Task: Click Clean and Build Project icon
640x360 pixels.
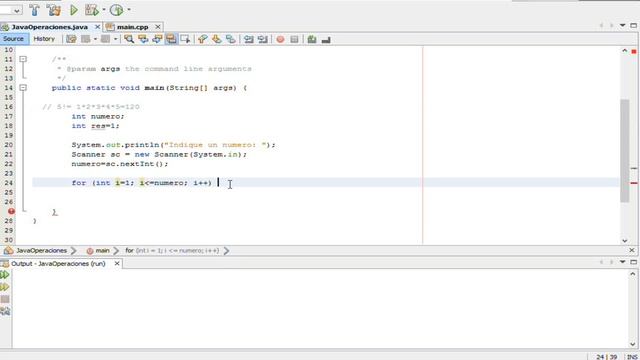Action: (x=53, y=10)
